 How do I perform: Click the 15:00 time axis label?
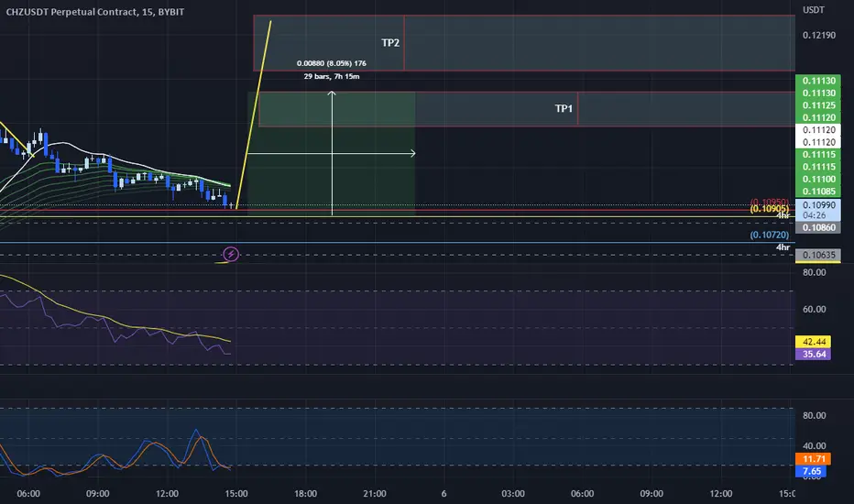(236, 494)
